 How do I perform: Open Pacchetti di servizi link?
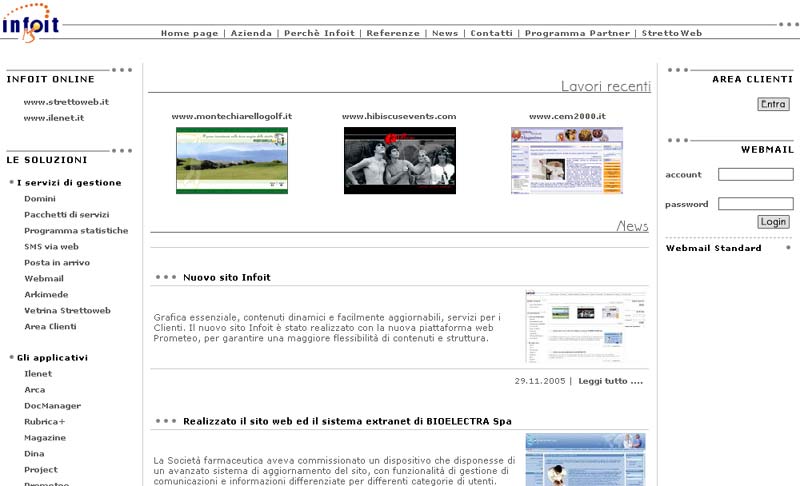66,215
